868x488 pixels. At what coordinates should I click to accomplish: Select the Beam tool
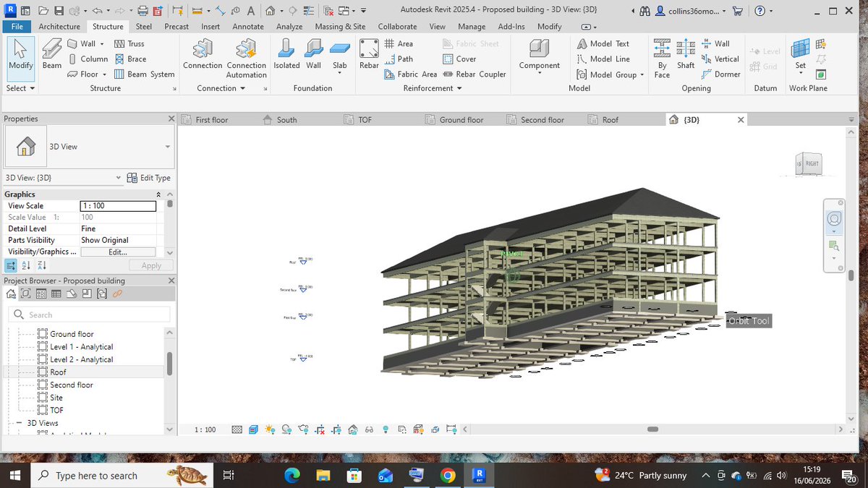pos(51,53)
